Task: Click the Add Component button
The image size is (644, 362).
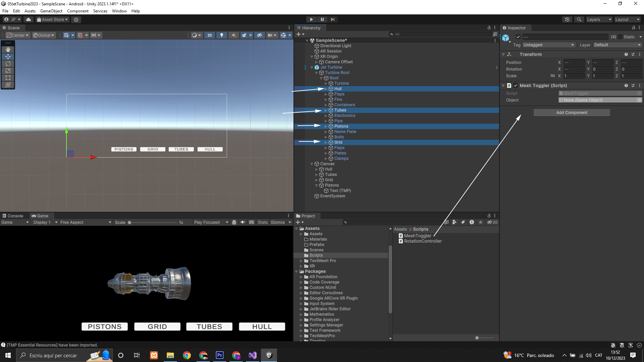Action: [x=572, y=113]
